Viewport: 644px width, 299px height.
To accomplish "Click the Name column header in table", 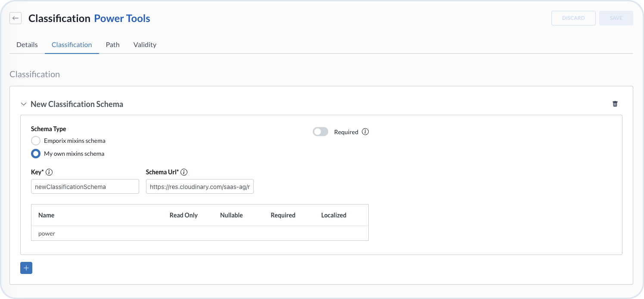I will click(x=47, y=215).
